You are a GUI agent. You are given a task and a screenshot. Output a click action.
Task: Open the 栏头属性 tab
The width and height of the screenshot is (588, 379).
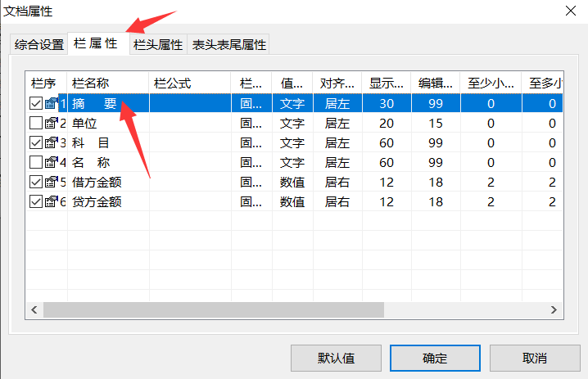tap(158, 45)
